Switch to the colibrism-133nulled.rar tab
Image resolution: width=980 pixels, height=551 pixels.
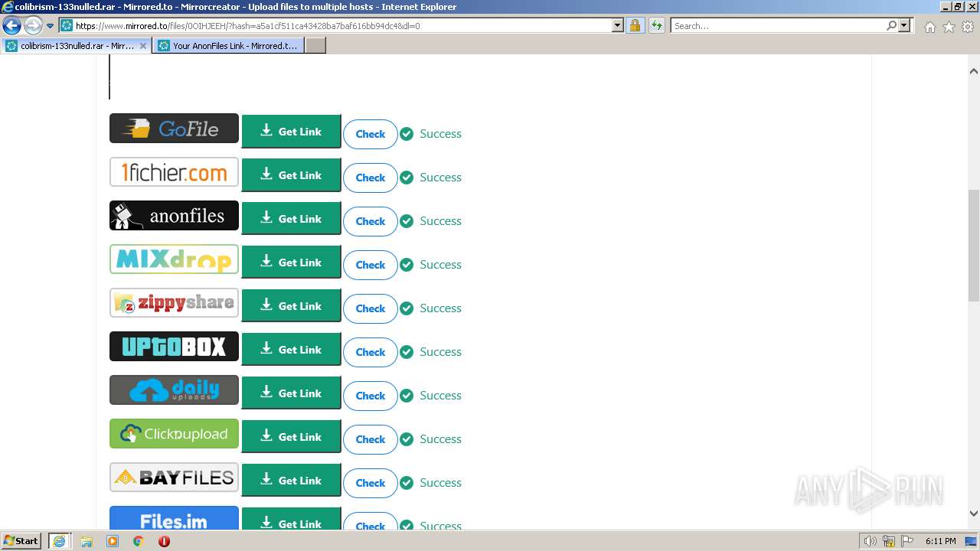point(76,45)
